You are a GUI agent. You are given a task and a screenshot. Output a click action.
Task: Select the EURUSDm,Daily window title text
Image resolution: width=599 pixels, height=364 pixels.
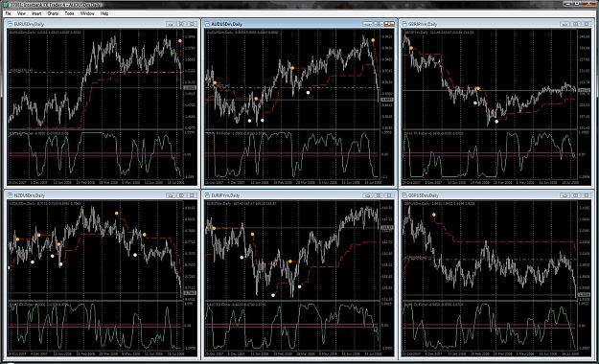coord(29,24)
